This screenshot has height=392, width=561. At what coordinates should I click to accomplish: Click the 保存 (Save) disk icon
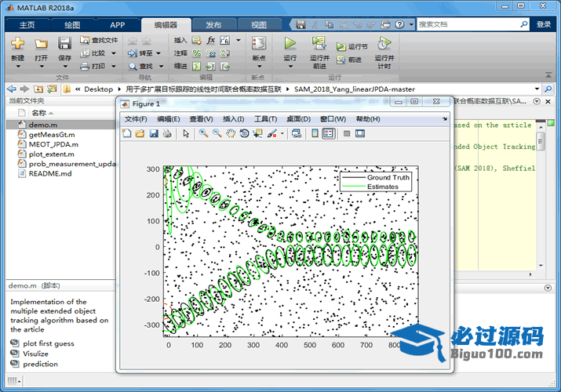(65, 44)
